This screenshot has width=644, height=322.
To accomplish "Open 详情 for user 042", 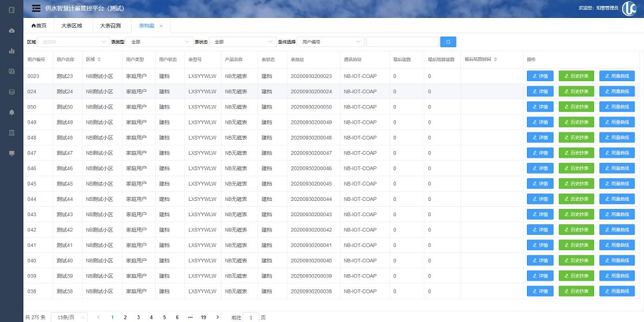I will pyautogui.click(x=540, y=230).
